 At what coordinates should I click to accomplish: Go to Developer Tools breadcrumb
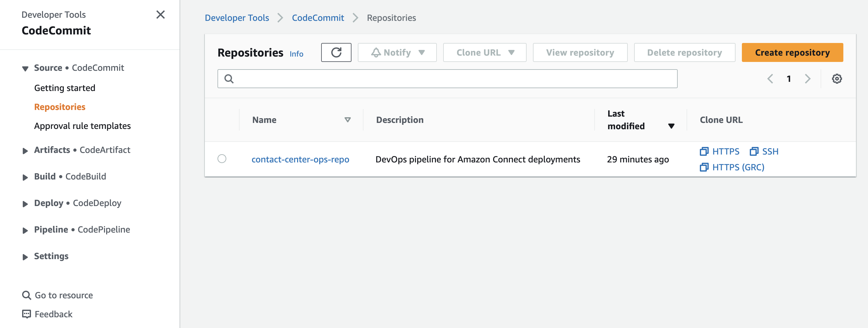click(237, 18)
